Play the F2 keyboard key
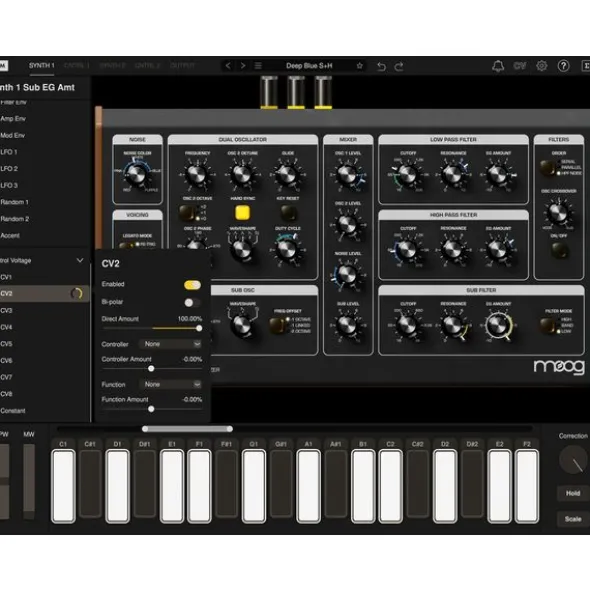This screenshot has width=590, height=591. (527, 486)
